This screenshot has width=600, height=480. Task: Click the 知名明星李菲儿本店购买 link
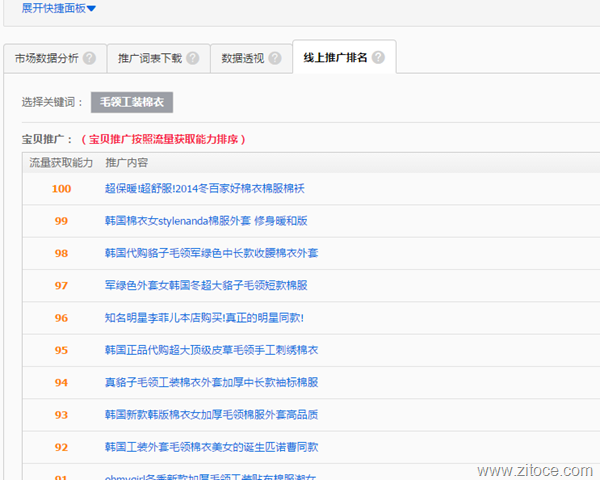pos(204,318)
